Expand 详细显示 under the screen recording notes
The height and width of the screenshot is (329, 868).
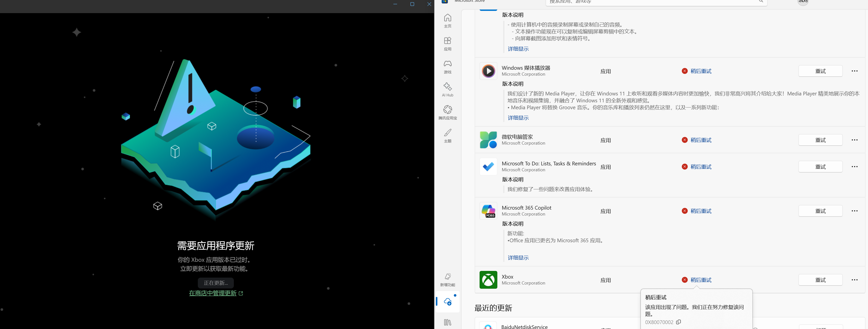(x=518, y=49)
